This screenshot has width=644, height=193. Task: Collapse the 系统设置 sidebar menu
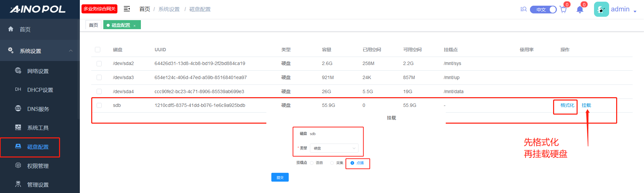[70, 51]
